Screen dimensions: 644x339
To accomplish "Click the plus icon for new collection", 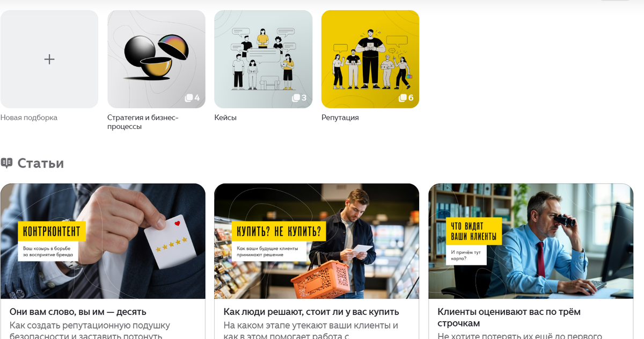I will tap(49, 59).
